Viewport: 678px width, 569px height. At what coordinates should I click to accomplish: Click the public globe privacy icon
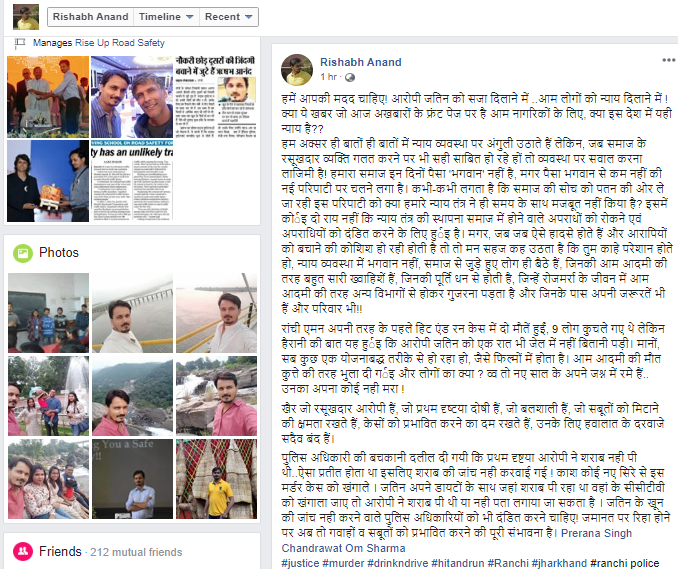click(x=350, y=77)
